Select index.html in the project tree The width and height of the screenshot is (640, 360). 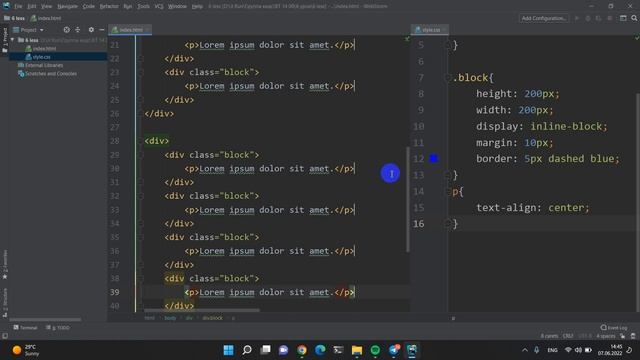click(x=41, y=49)
